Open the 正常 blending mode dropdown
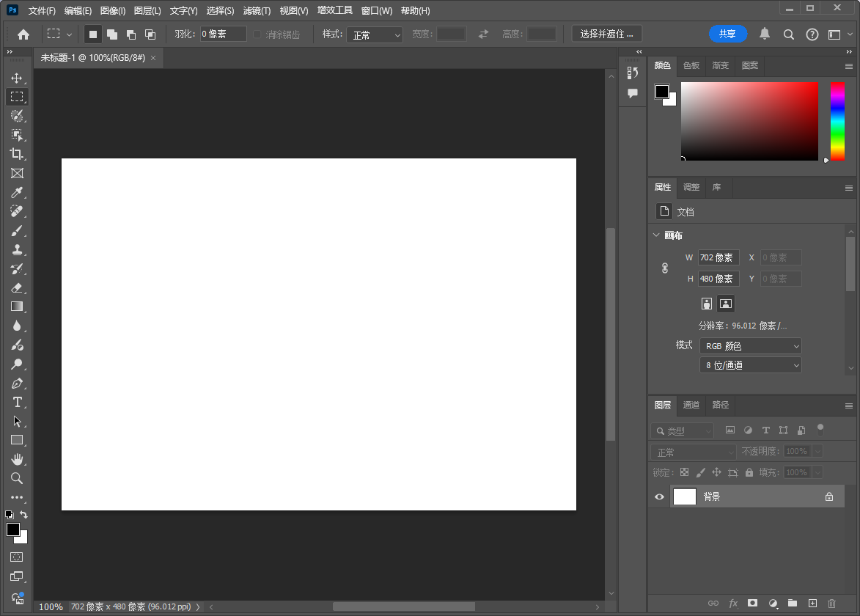This screenshot has width=860, height=616. (693, 450)
